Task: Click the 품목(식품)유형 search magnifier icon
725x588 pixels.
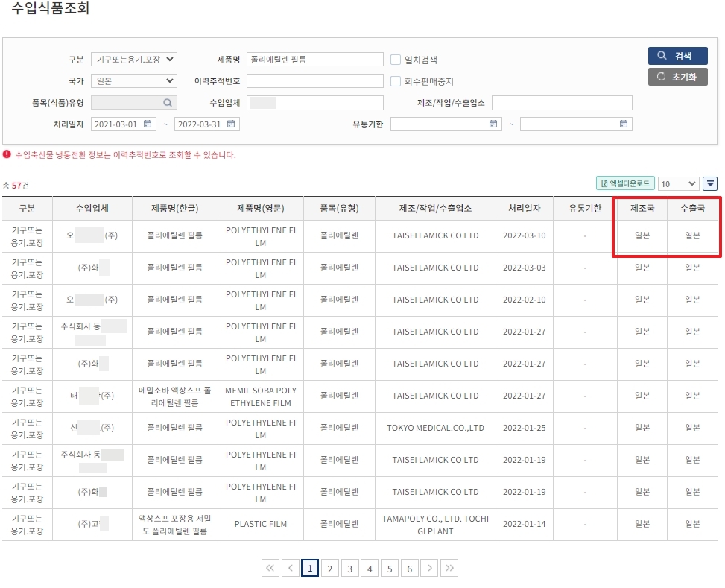Action: point(168,103)
